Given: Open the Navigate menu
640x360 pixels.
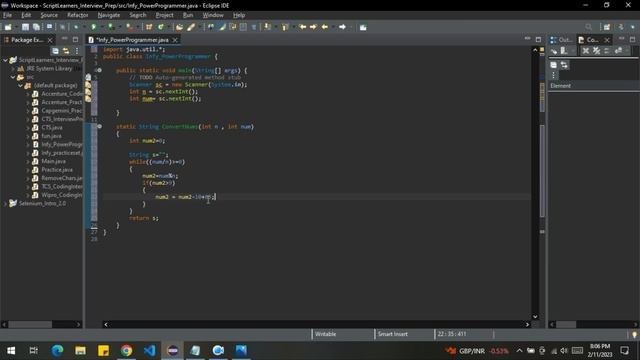Looking at the screenshot, I should 109,15.
